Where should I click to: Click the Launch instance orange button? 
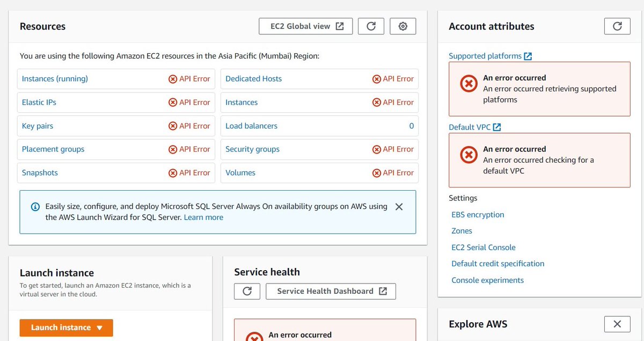[x=66, y=328]
